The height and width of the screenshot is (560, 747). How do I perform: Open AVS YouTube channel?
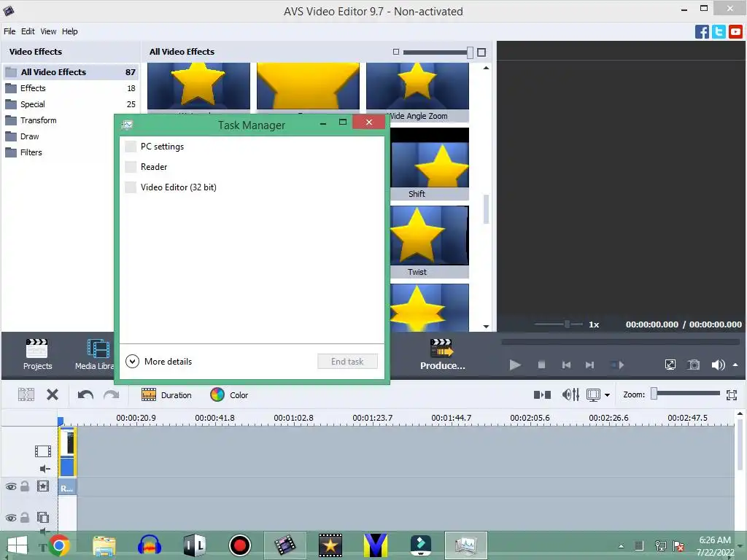(735, 32)
